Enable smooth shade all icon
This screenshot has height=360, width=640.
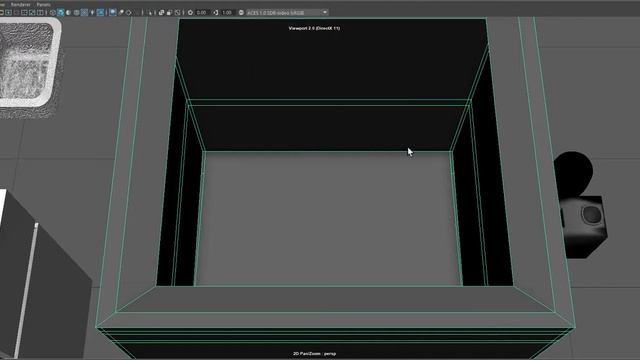coord(60,13)
